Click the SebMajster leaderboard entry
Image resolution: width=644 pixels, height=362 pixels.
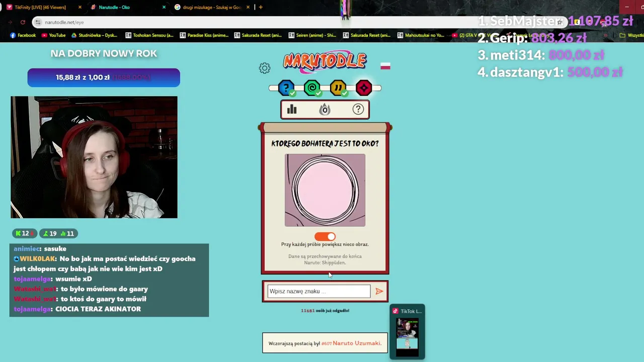point(555,21)
